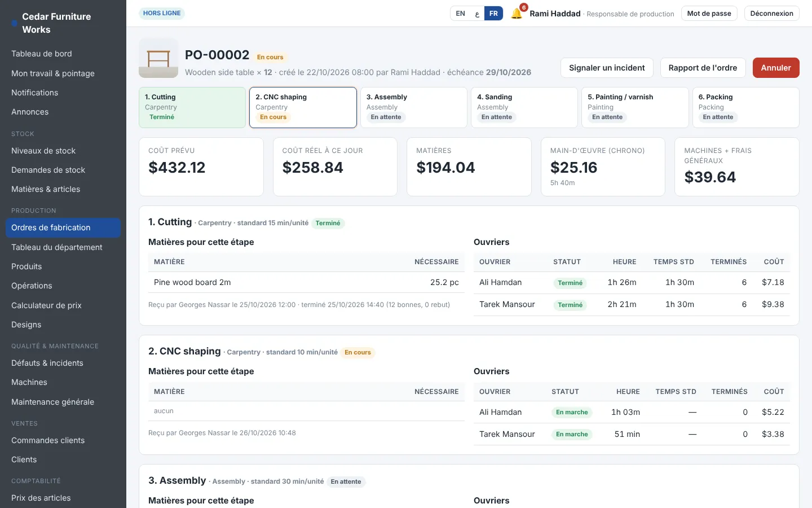The width and height of the screenshot is (812, 508).
Task: Open Demandes de stock
Action: click(63, 170)
